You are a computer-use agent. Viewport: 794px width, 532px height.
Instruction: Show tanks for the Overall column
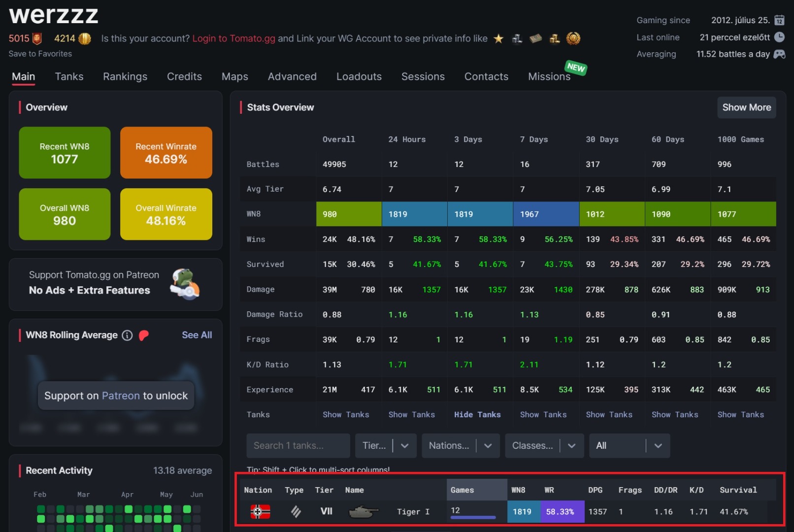(x=346, y=415)
